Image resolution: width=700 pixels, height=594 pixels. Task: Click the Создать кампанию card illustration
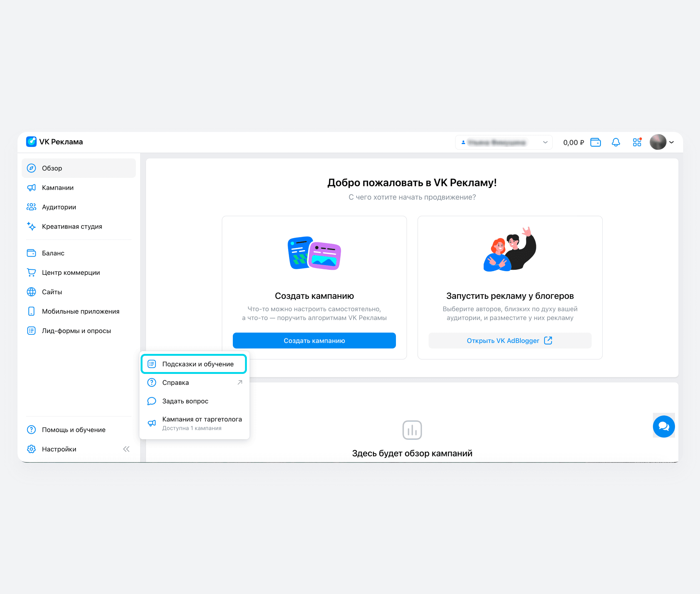pos(314,253)
